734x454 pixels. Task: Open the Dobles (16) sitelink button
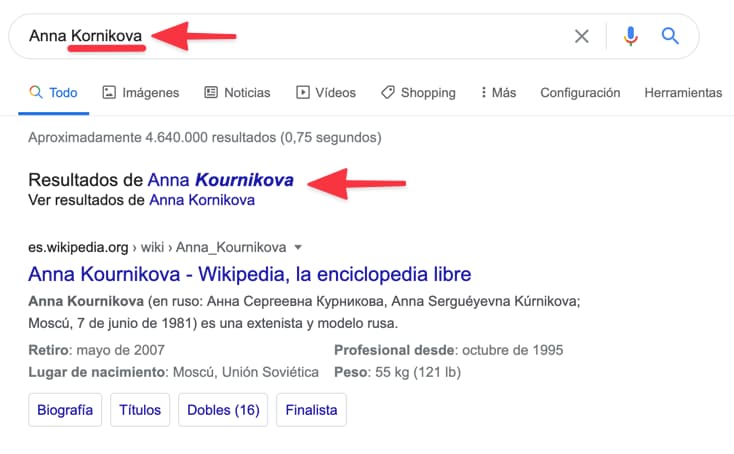(x=223, y=410)
